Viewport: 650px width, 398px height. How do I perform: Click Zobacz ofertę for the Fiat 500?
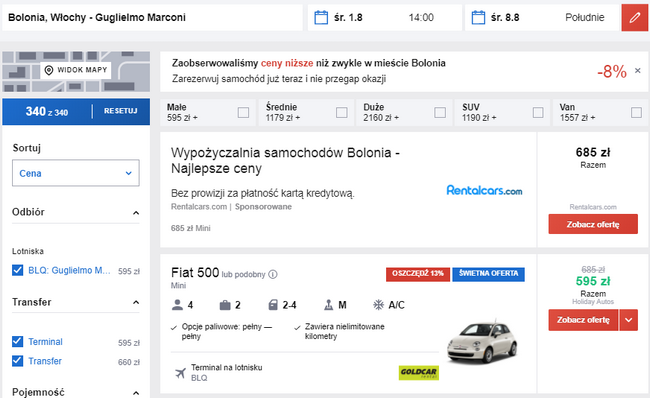583,320
